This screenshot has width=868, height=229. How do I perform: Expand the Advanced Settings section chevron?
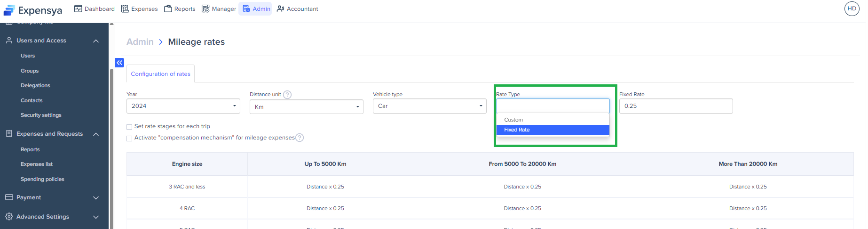tap(96, 217)
